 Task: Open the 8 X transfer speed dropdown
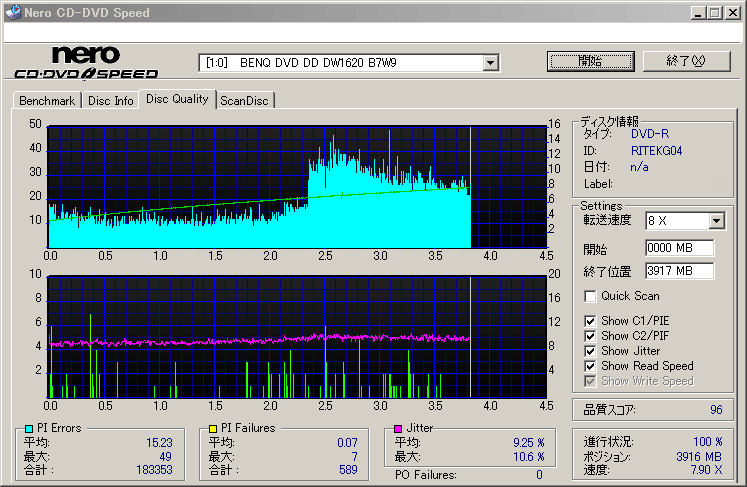point(685,221)
